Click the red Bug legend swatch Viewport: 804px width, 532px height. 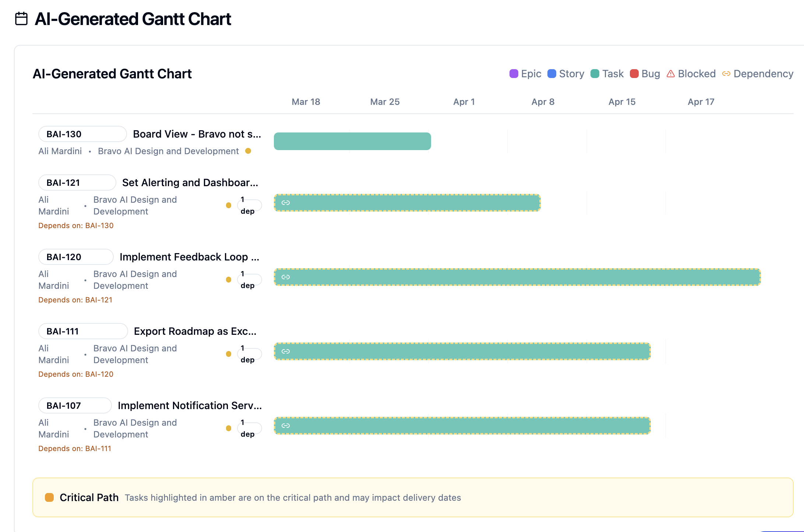pos(634,74)
